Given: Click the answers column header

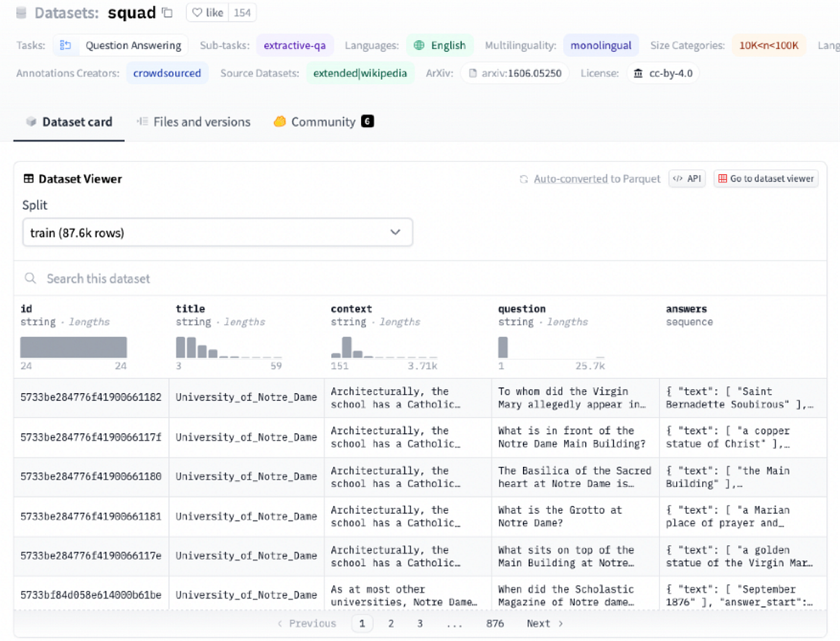Looking at the screenshot, I should pos(687,309).
